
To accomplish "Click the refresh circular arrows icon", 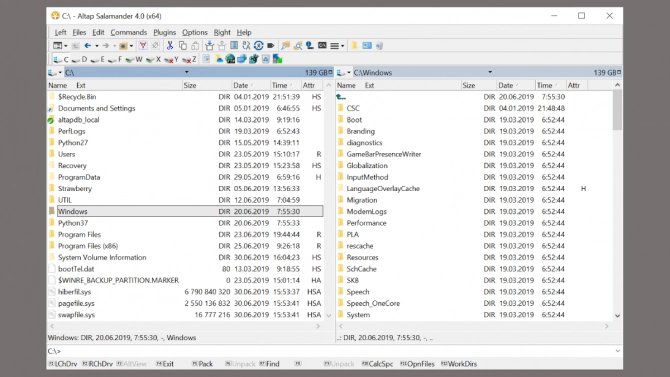I will point(259,46).
